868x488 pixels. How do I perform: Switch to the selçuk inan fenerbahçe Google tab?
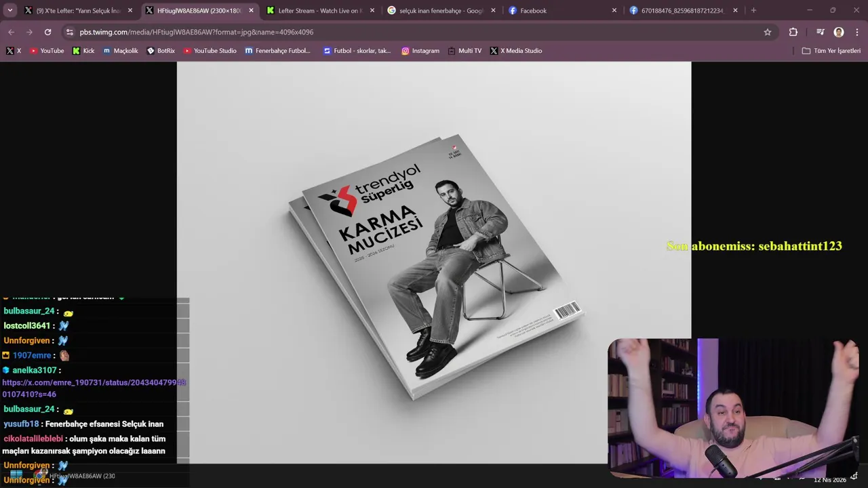(442, 11)
